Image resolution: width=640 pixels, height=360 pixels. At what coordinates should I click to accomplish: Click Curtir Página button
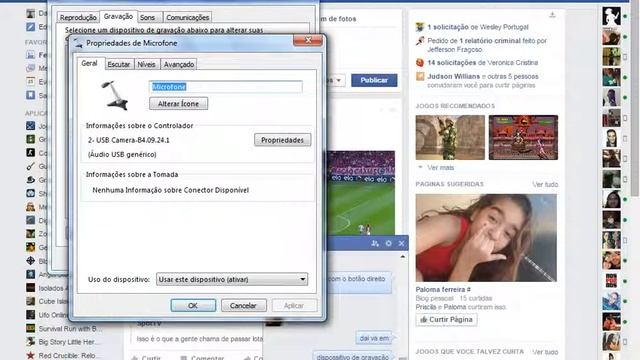point(446,320)
